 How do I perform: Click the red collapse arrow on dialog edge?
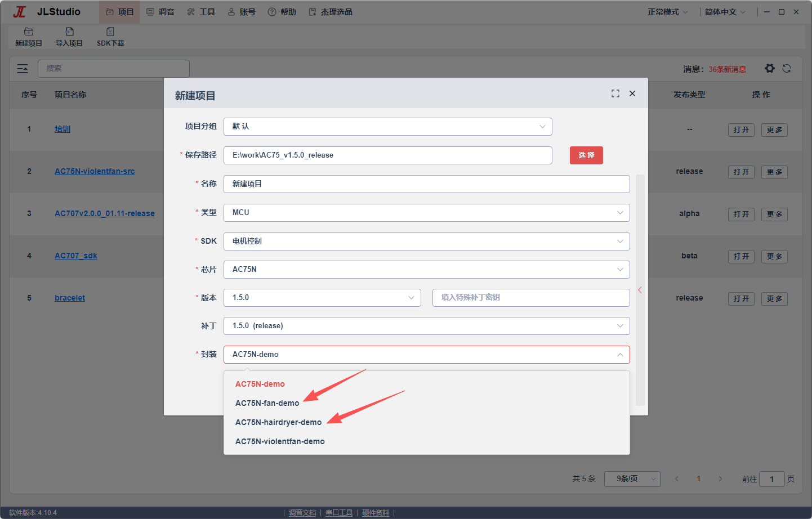pos(640,290)
